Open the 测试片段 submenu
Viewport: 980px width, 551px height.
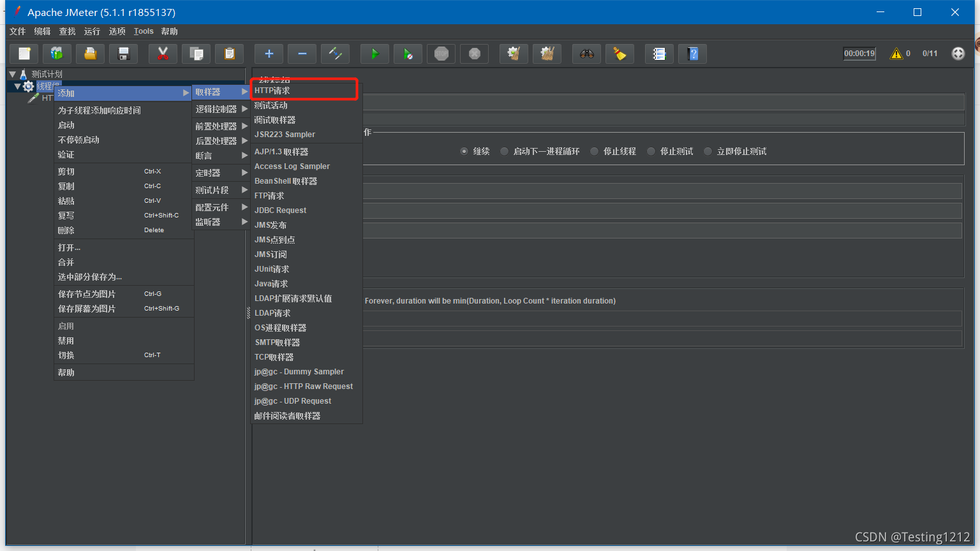pos(221,190)
